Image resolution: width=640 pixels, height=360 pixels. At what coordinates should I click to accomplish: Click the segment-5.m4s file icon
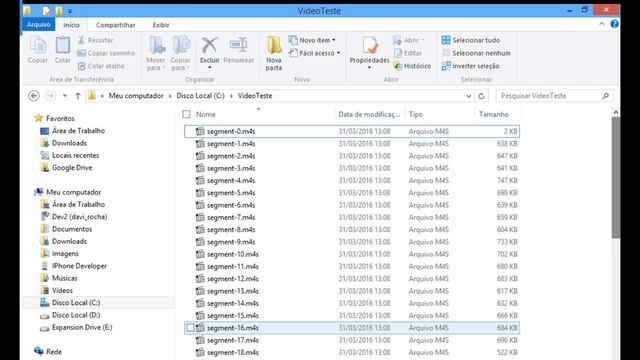tap(200, 193)
